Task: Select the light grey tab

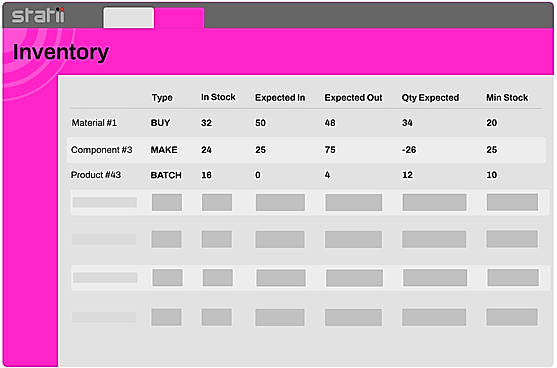Action: [129, 18]
